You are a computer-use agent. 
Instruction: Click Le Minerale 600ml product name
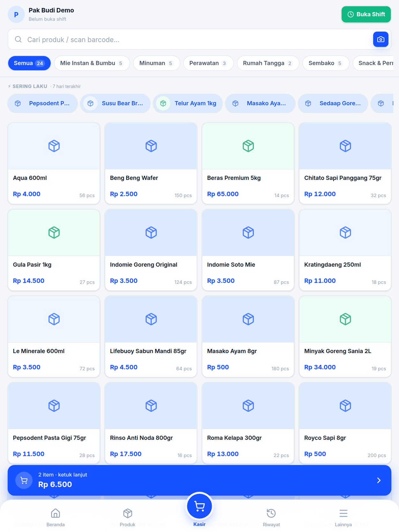click(39, 351)
